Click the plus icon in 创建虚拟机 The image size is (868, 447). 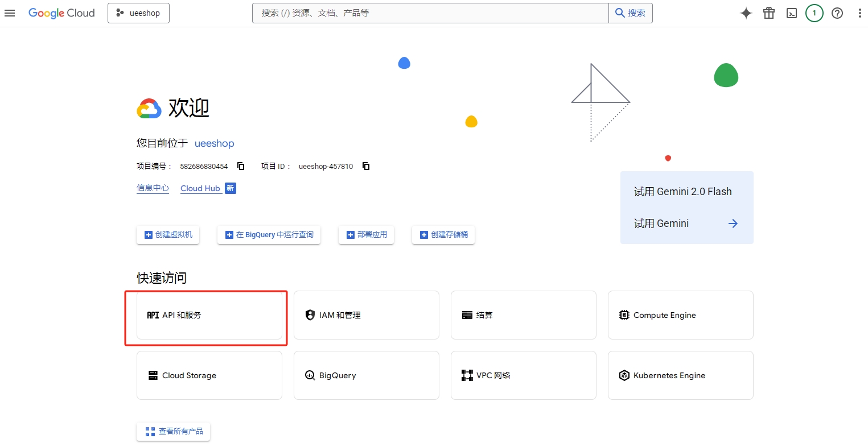(x=149, y=235)
